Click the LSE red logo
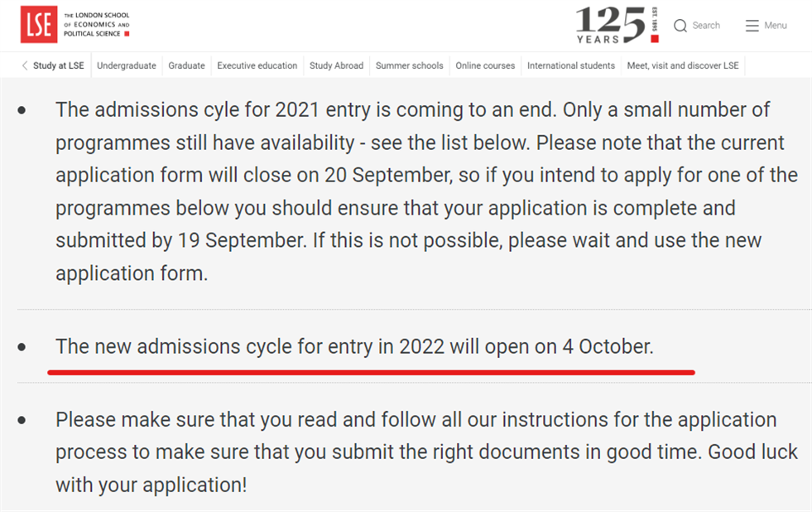 pos(39,24)
